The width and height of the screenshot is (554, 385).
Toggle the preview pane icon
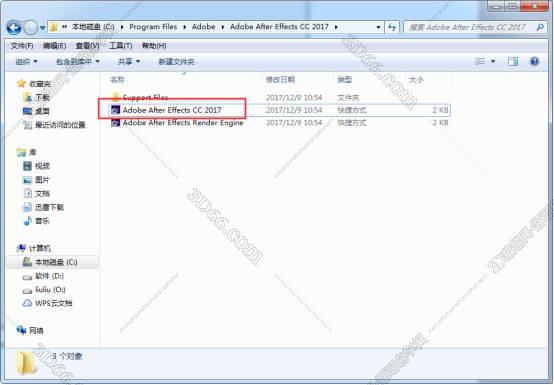coord(513,61)
